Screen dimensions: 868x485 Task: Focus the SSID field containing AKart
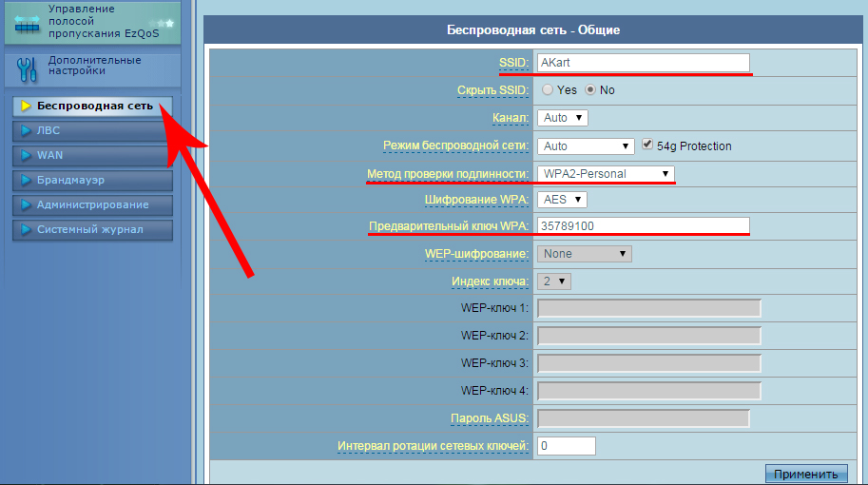tap(644, 63)
